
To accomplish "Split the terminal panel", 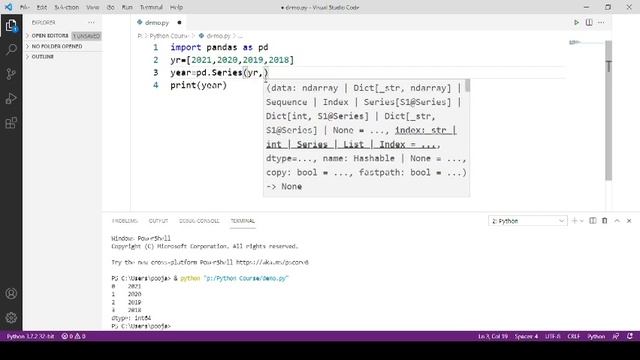I will [x=593, y=221].
